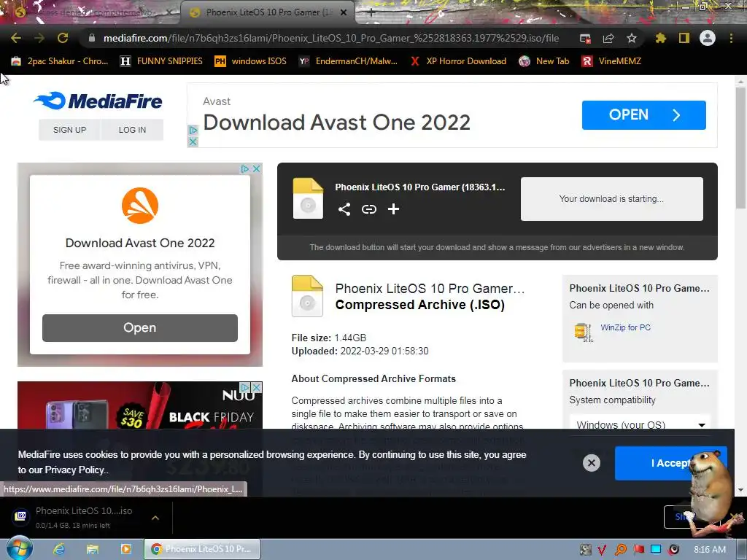Screen dimensions: 747x560
Task: Click the MediaFire logo
Action: tap(98, 101)
